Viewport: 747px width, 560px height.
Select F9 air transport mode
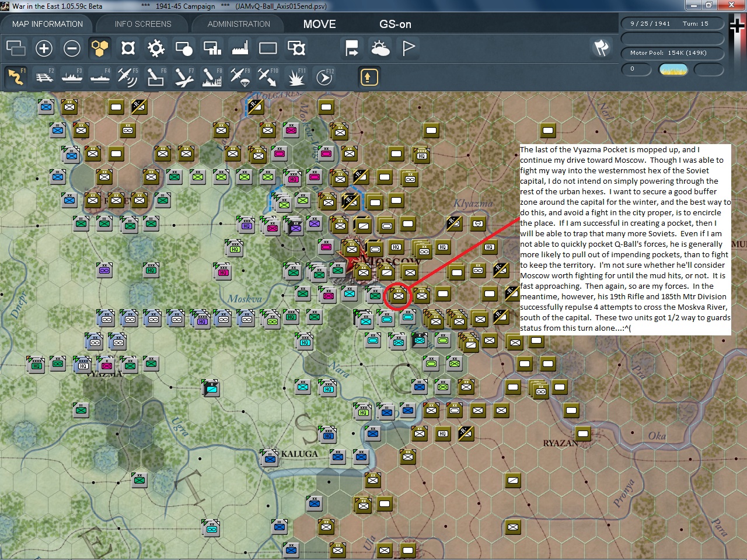pyautogui.click(x=240, y=77)
